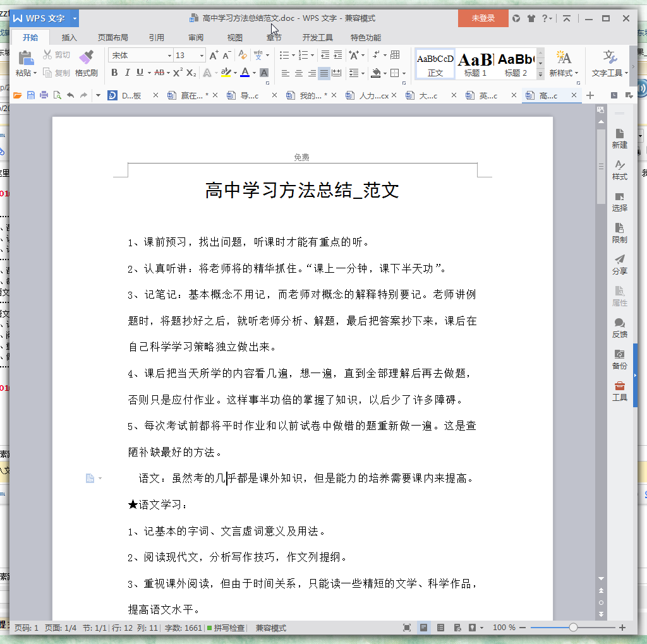Click the 工具 toolbox sidebar icon
647x644 pixels.
pyautogui.click(x=620, y=390)
